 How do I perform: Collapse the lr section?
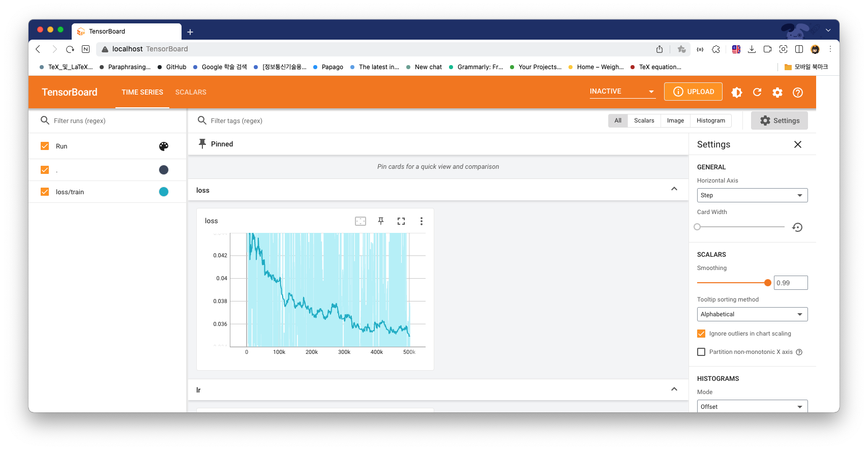coord(674,389)
